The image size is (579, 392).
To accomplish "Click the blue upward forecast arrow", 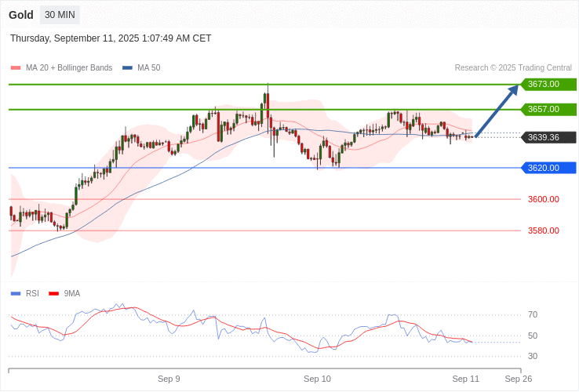I will click(x=497, y=111).
